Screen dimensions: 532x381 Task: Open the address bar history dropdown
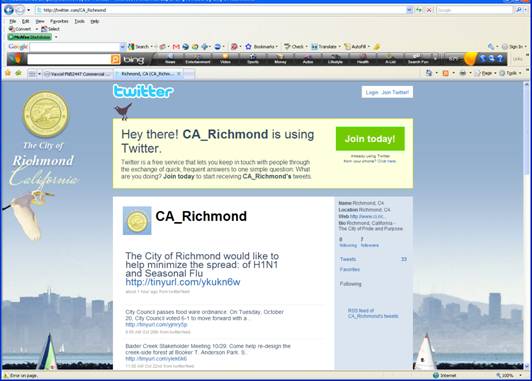point(410,10)
